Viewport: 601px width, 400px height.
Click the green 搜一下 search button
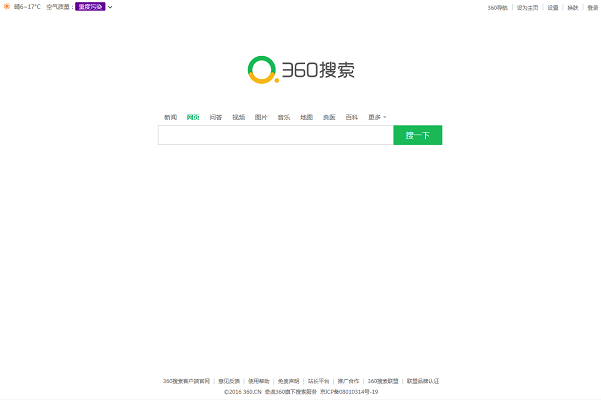418,135
